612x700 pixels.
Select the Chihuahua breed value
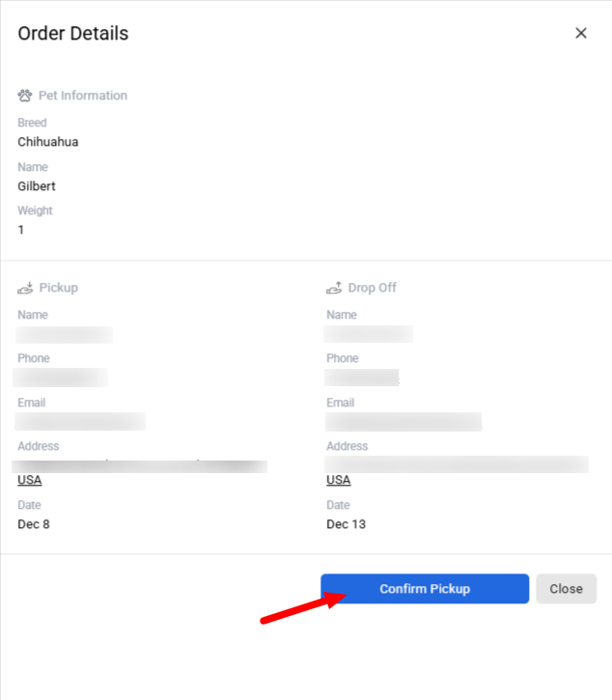click(48, 142)
